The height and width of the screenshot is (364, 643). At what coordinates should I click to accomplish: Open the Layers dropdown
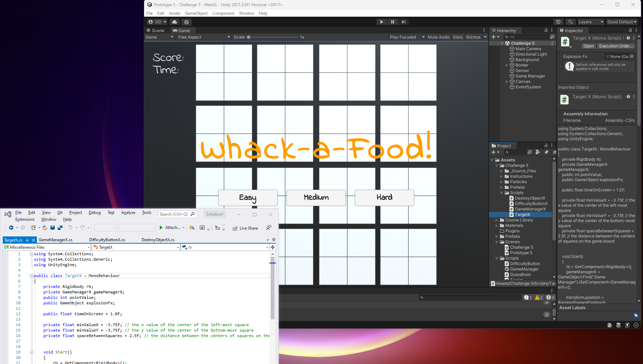[x=590, y=22]
